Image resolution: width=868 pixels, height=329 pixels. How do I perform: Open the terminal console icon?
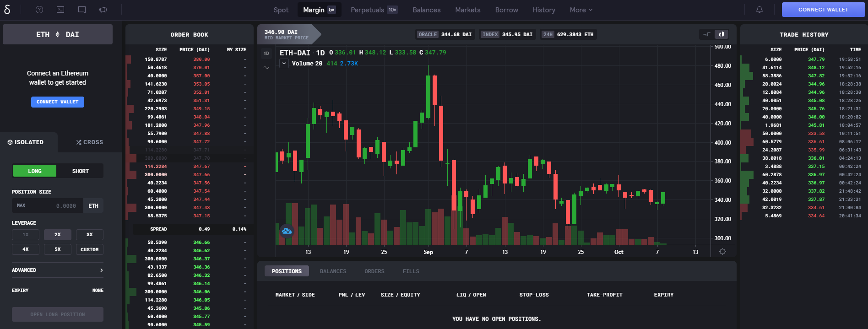(x=60, y=10)
